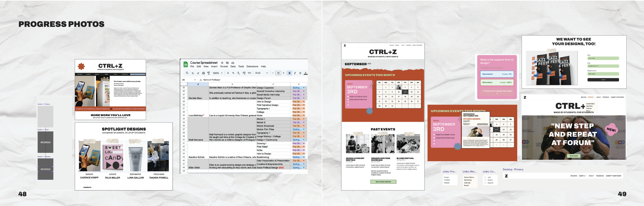Open the 100% zoom dropdown
Screen dimensions: 644x206
click(x=218, y=73)
